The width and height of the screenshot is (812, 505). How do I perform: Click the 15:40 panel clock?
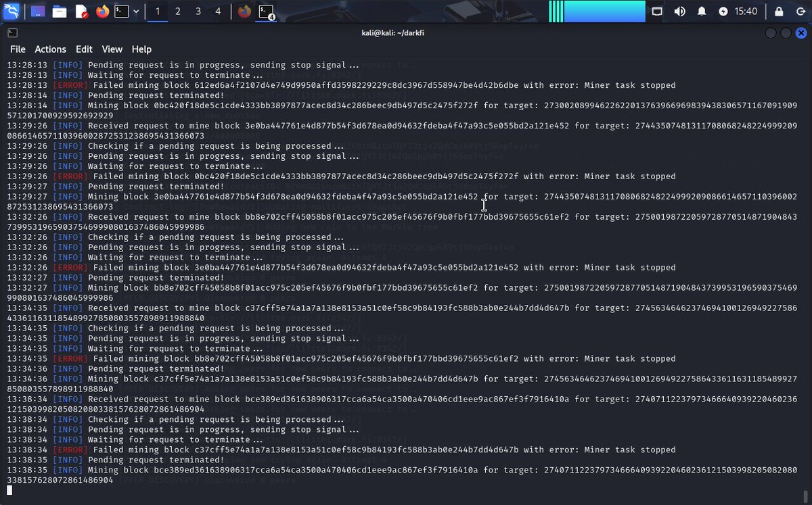pos(746,11)
